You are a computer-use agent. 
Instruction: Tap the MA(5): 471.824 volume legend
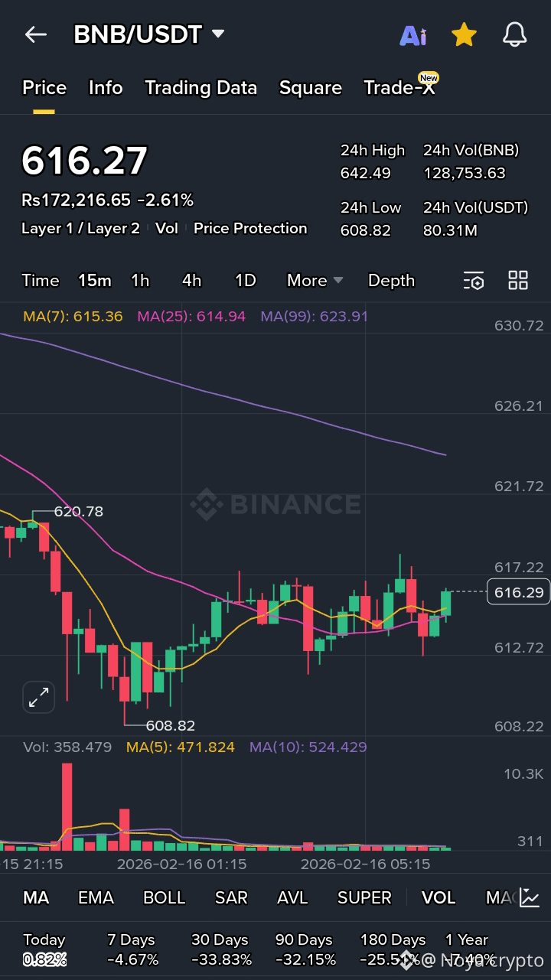pos(181,747)
